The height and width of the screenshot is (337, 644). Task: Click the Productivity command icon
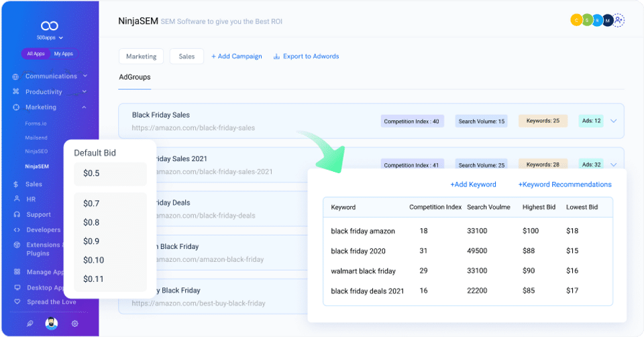15,92
